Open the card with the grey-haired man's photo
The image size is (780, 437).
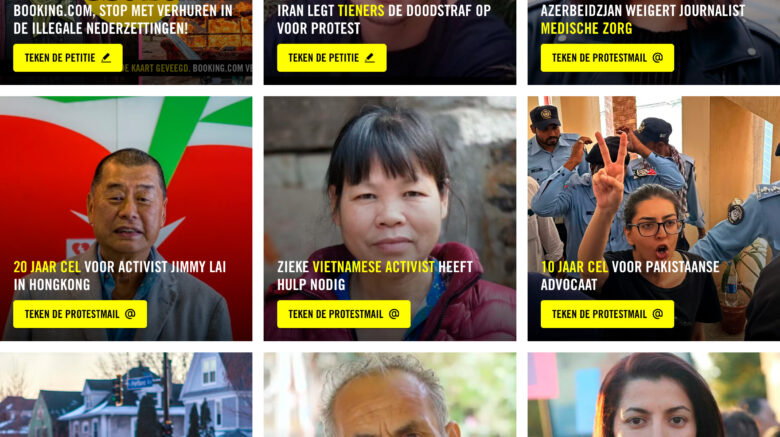point(390,395)
